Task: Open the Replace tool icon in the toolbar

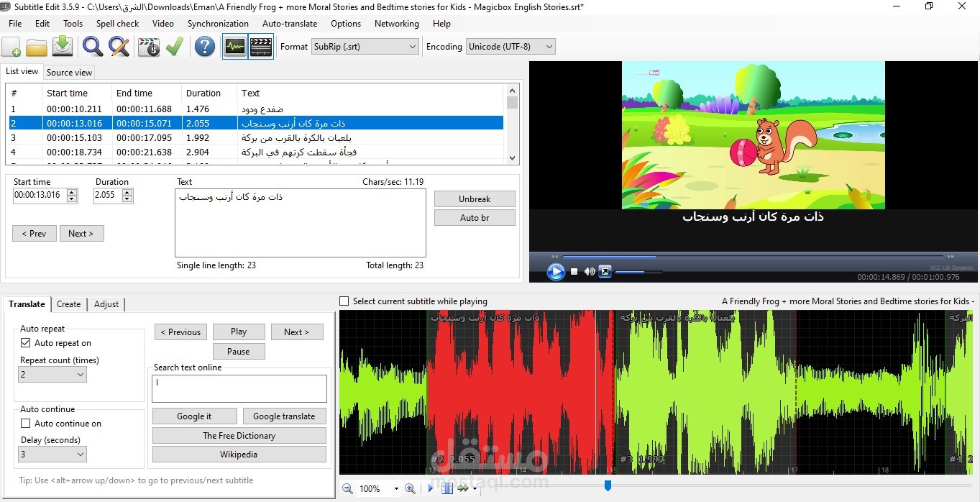Action: click(x=119, y=47)
